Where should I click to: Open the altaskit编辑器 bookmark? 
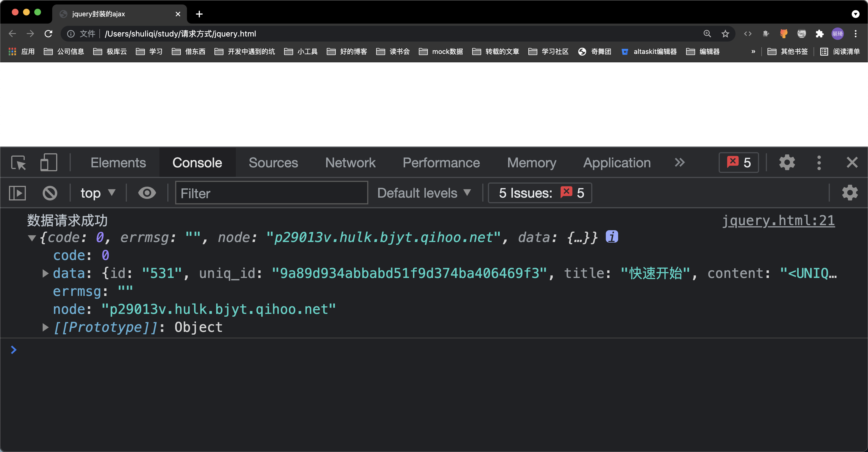pos(649,52)
